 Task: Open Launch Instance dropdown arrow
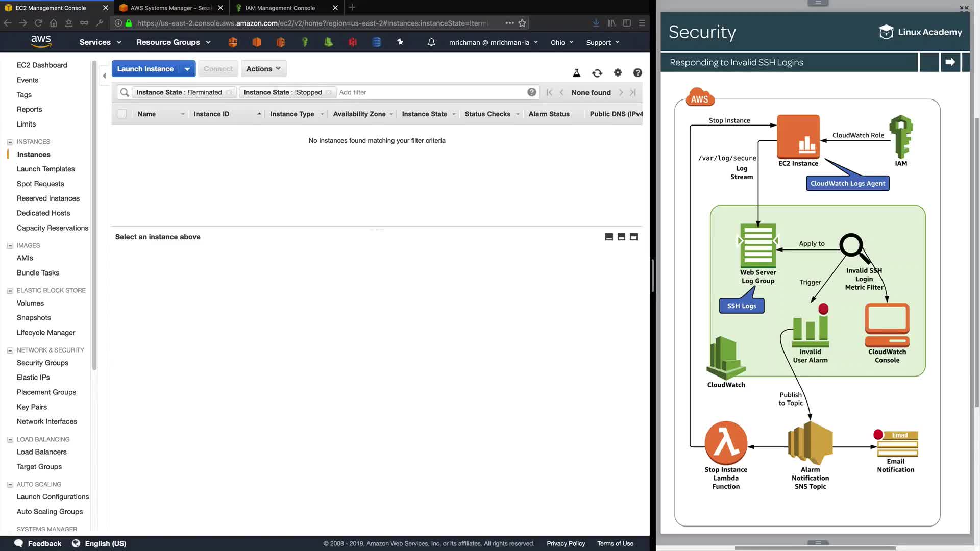pos(187,69)
